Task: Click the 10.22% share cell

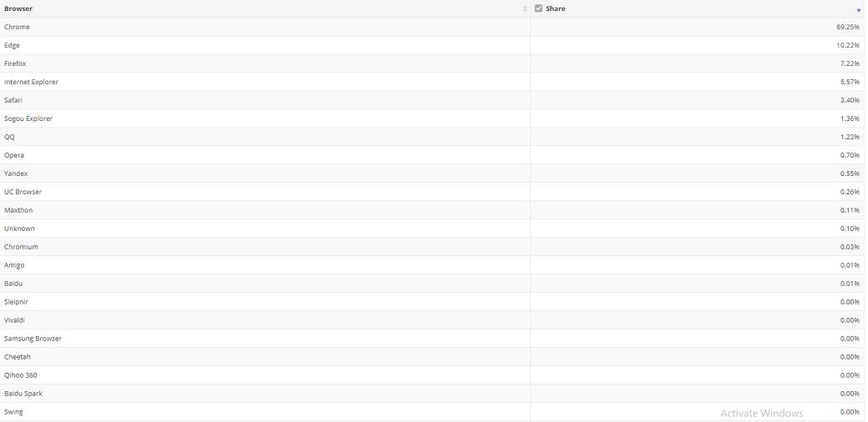Action: [847, 45]
